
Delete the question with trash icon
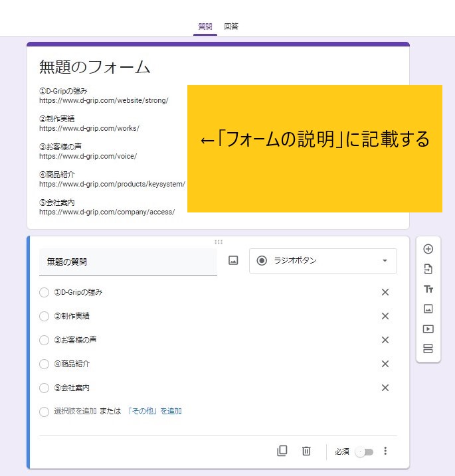(x=306, y=451)
